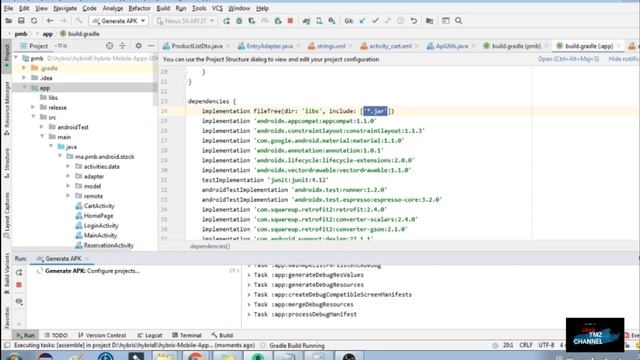Click the Sync Project with Gradle icon
Image resolution: width=640 pixels, height=360 pixels.
[306, 21]
